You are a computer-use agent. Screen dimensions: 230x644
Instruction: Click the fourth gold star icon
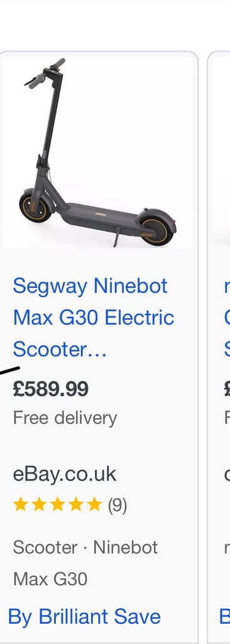[76, 504]
